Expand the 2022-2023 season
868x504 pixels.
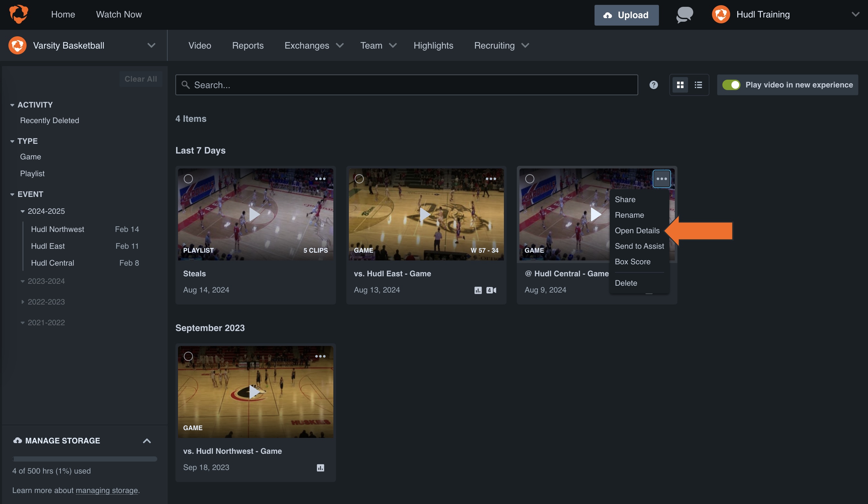[x=22, y=302]
